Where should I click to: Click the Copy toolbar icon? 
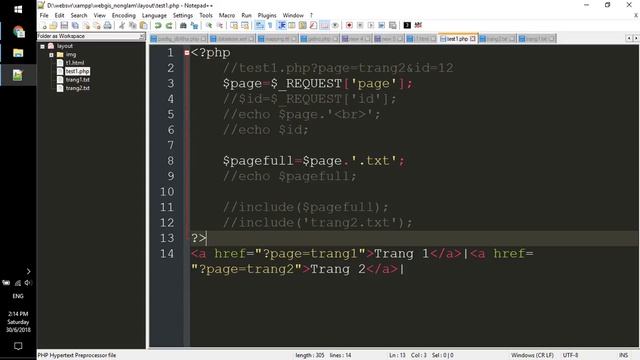tap(133, 26)
